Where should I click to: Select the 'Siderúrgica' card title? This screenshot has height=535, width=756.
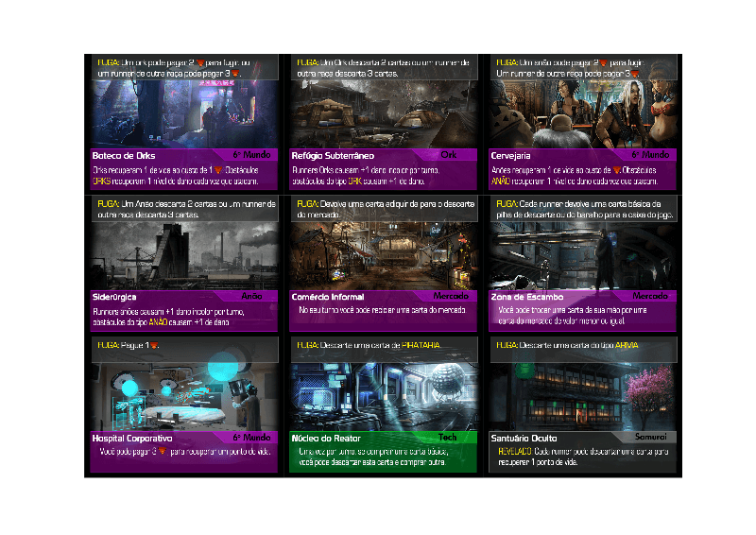[x=114, y=297]
